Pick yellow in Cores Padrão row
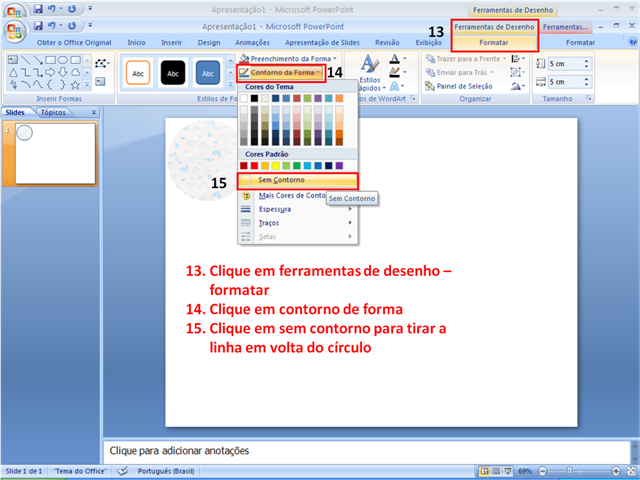 tap(276, 166)
